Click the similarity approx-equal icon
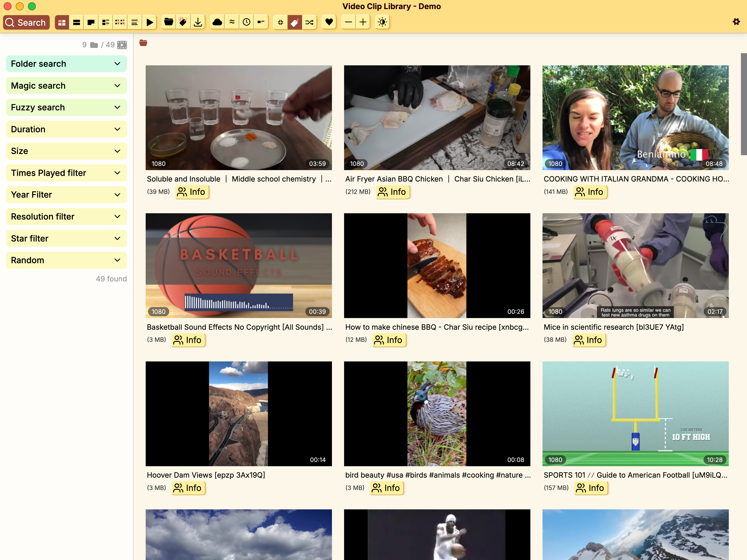The image size is (747, 560). [232, 22]
